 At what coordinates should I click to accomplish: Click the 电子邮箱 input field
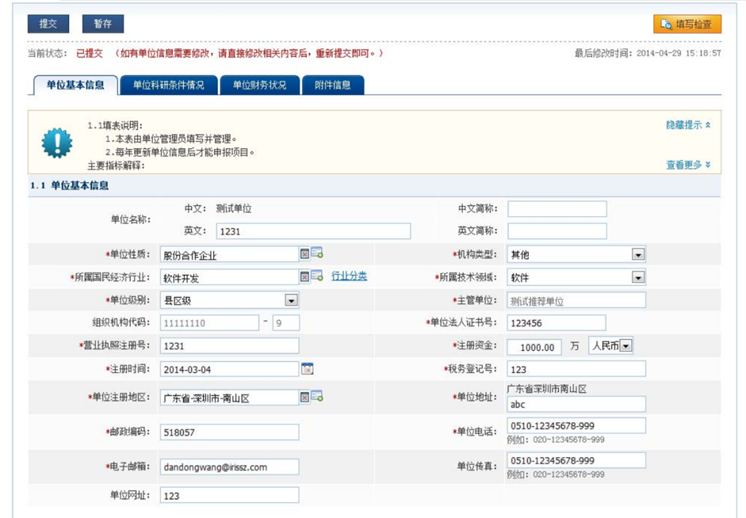tap(229, 466)
